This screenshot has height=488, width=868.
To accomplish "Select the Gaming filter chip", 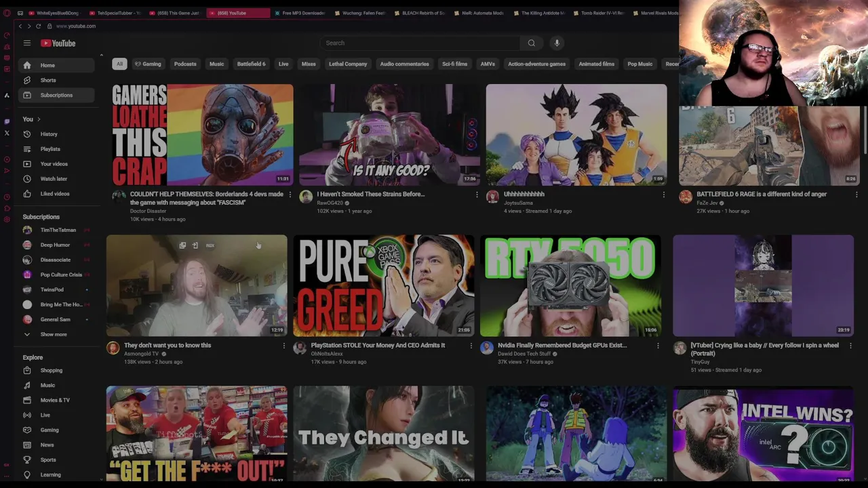I will pos(148,64).
